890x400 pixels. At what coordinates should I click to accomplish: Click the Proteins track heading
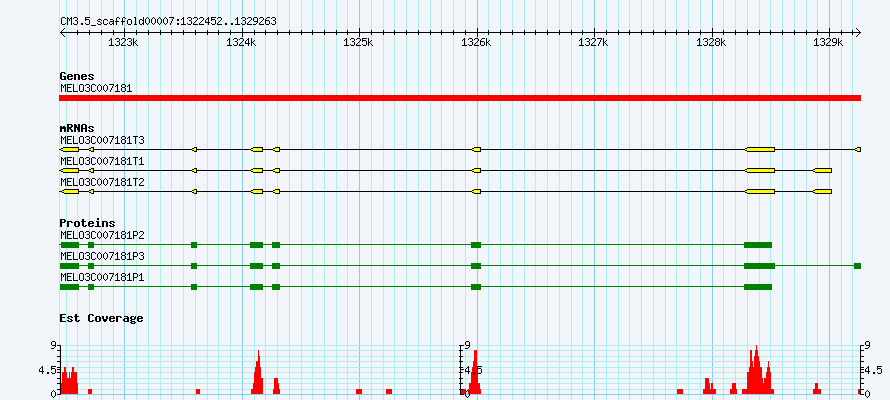(87, 224)
